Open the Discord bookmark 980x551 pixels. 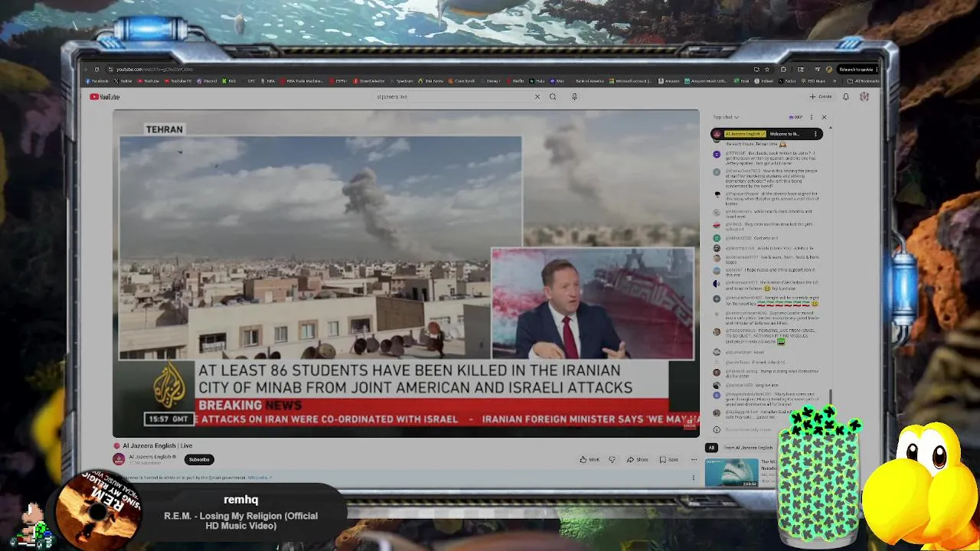coord(207,81)
